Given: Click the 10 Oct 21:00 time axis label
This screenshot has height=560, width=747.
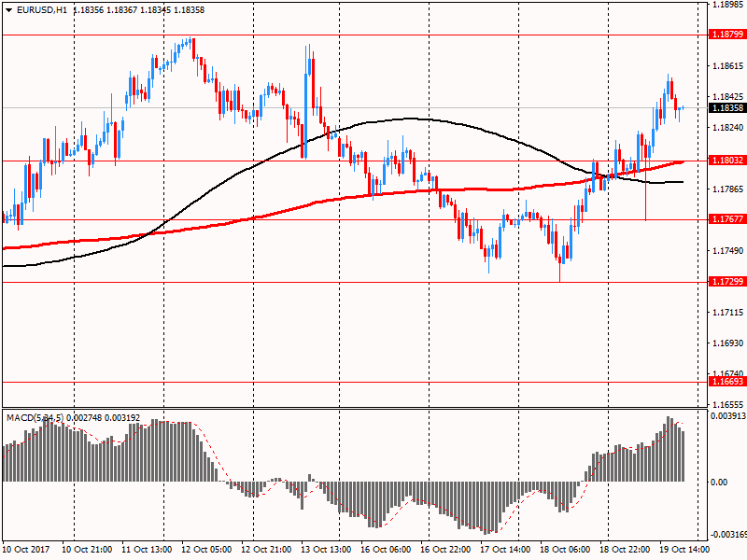Looking at the screenshot, I should [x=87, y=550].
